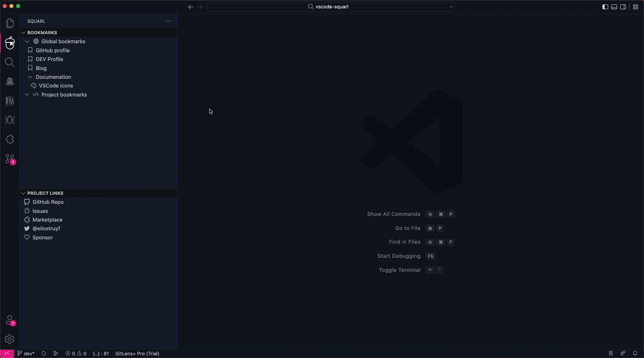Select the Squarl acorn icon in activity bar
Viewport: 644px width, 358px height.
[x=10, y=43]
